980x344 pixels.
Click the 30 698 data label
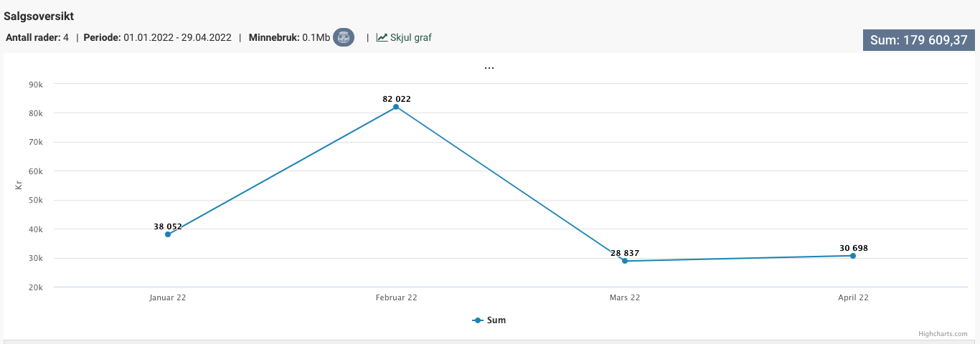coord(854,248)
